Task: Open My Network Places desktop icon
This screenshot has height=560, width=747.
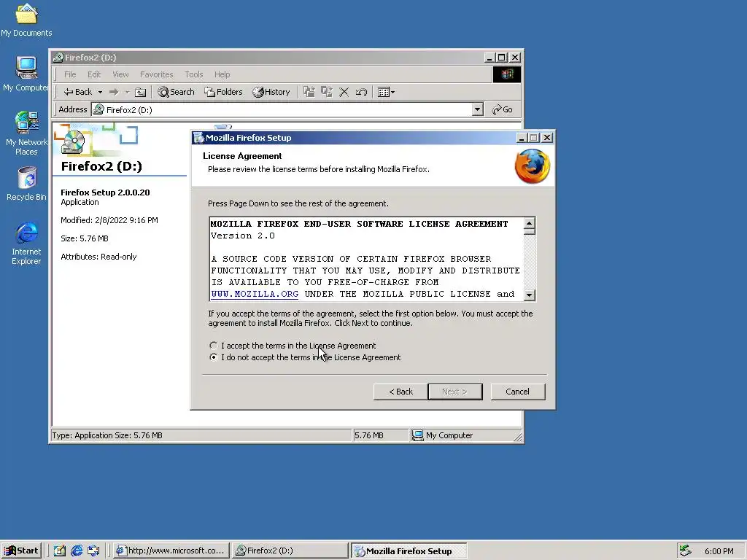Action: [x=26, y=133]
